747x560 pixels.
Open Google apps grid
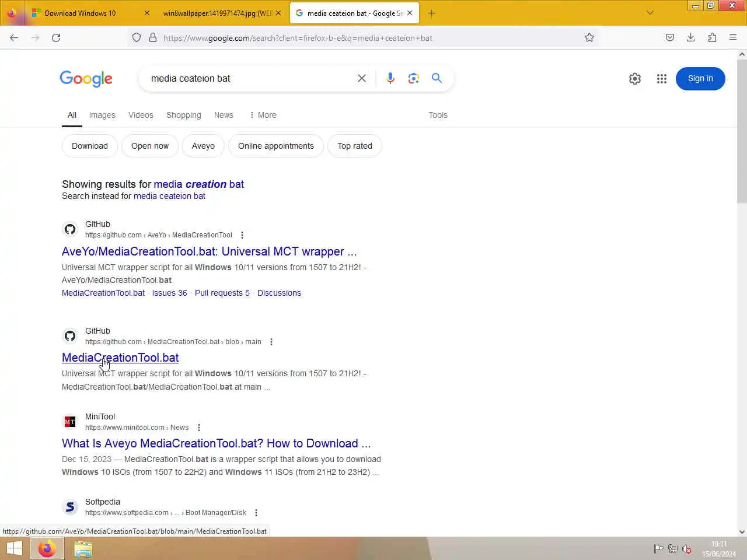[662, 79]
